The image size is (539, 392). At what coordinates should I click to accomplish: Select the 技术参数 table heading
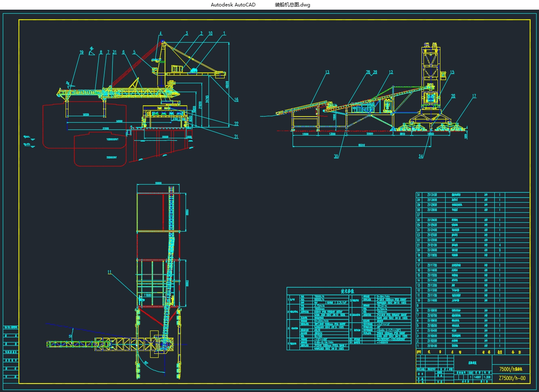tap(347, 291)
